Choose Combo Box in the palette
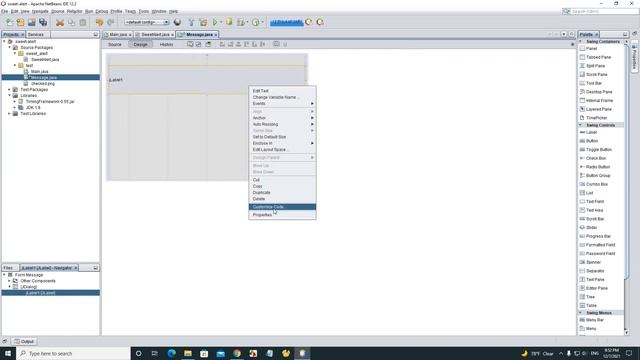The width and height of the screenshot is (640, 360). coord(597,184)
